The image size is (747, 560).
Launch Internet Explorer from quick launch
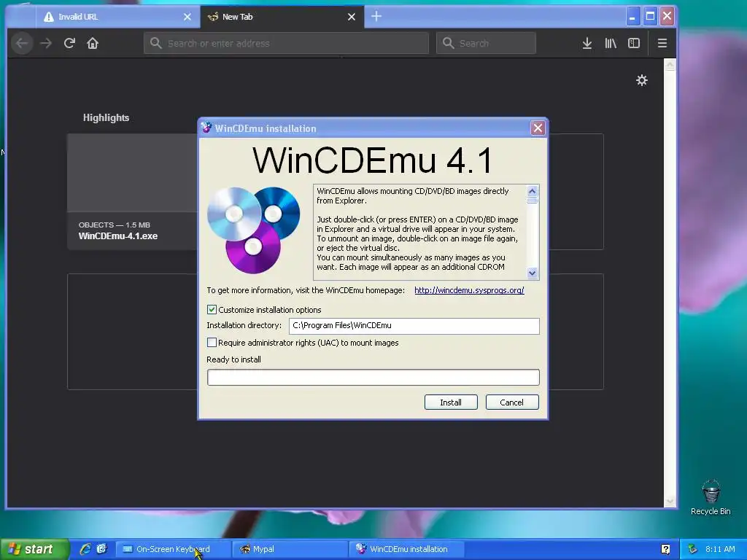click(85, 549)
